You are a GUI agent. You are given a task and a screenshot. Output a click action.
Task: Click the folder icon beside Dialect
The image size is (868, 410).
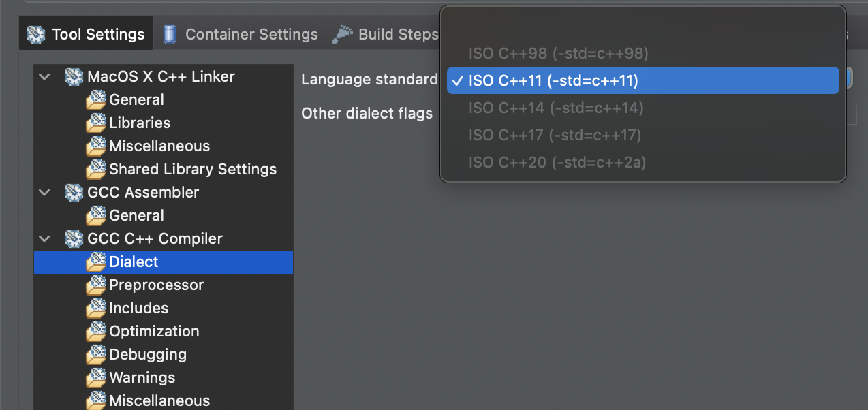[96, 262]
